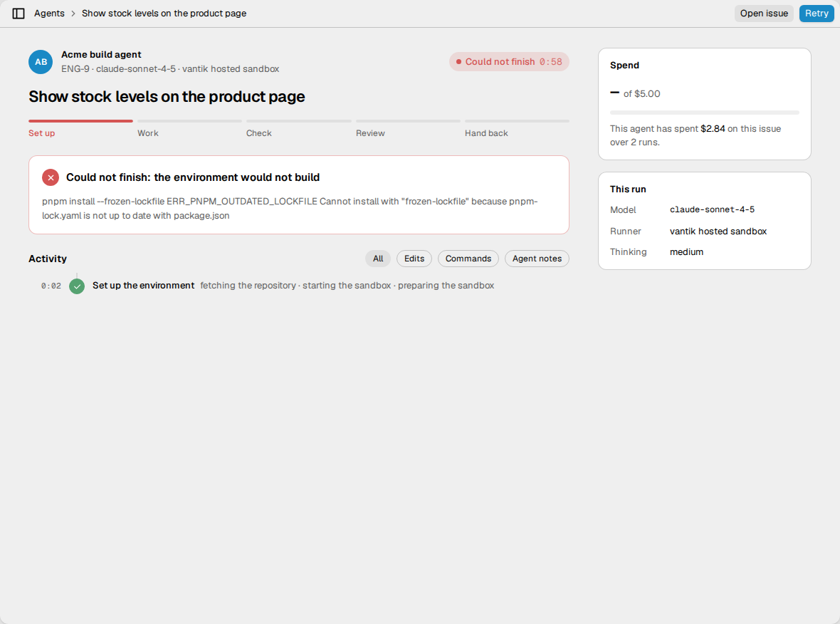Click the red error X icon
Screen dimensions: 840x624
[x=51, y=177]
